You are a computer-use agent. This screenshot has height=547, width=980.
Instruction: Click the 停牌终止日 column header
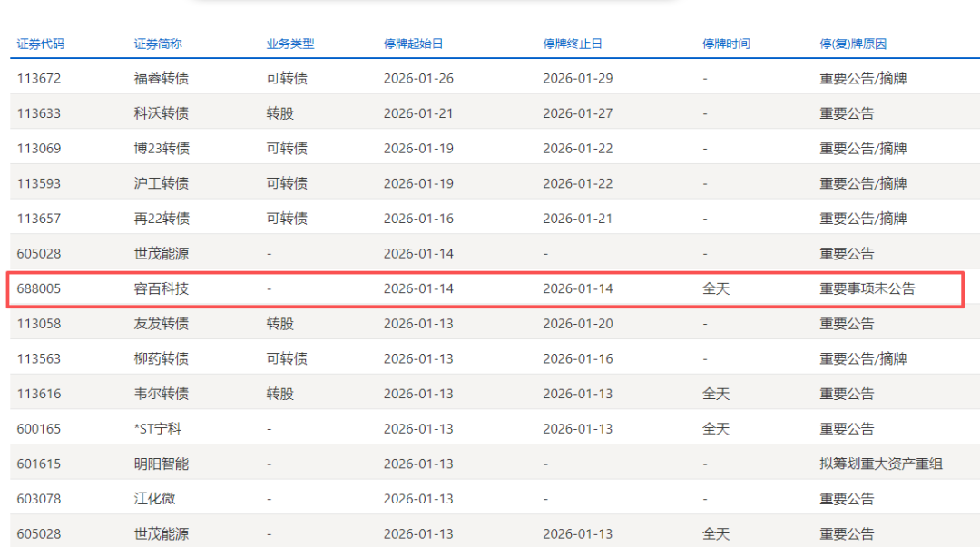pyautogui.click(x=573, y=43)
